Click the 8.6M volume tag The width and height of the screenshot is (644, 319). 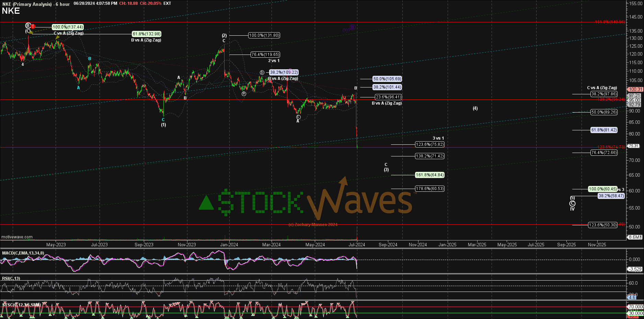635,237
